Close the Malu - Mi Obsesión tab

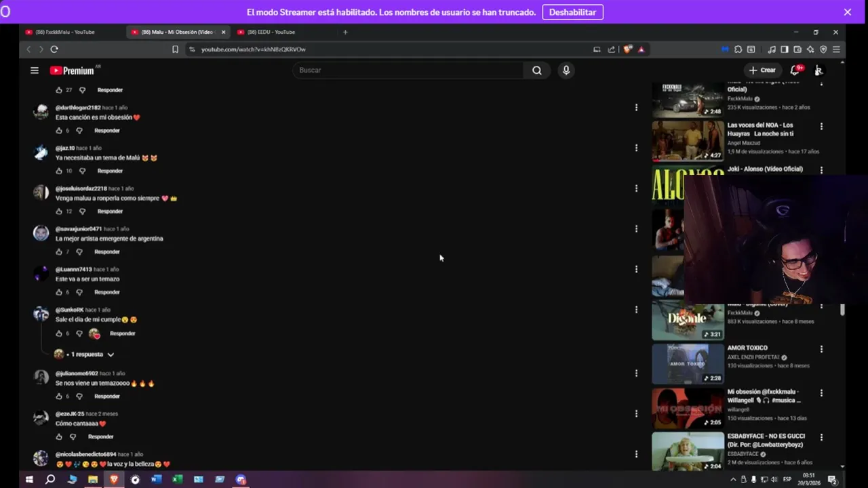[223, 32]
